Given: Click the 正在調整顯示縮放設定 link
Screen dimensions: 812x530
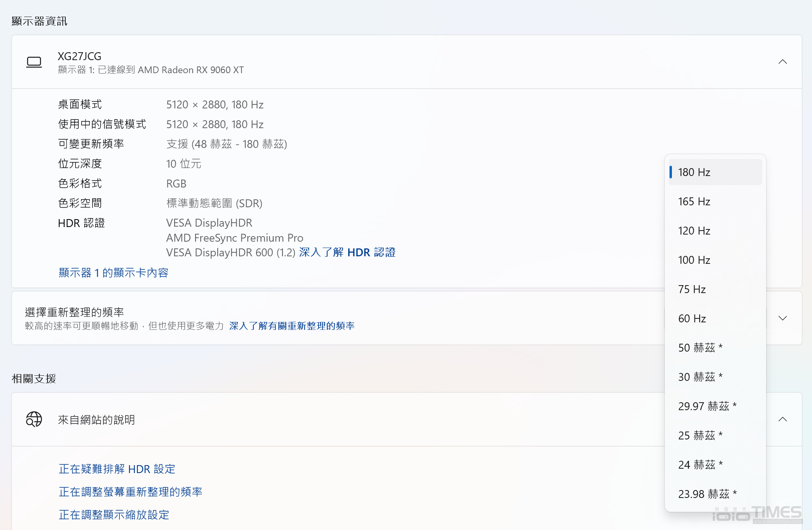Looking at the screenshot, I should click(114, 515).
